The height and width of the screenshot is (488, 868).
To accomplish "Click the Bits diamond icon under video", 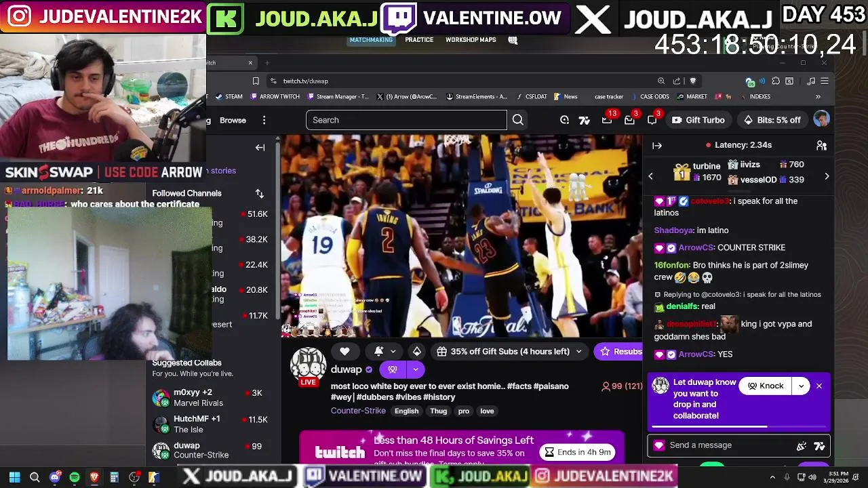I will point(416,351).
